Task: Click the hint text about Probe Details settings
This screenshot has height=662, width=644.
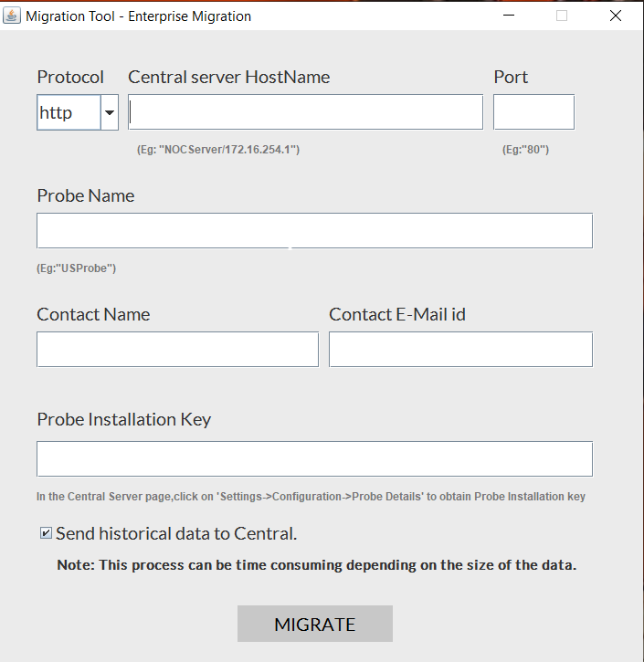Action: [311, 497]
